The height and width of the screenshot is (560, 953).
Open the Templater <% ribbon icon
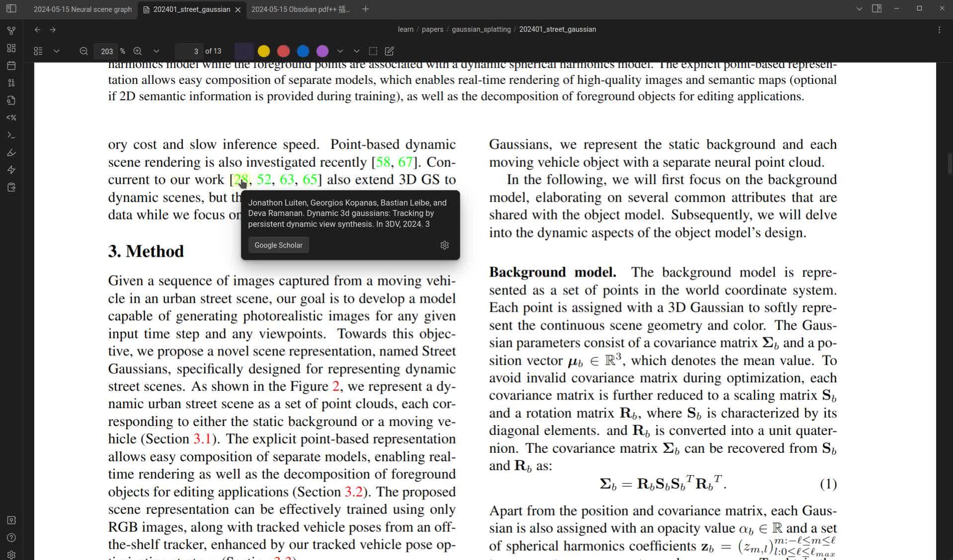click(x=11, y=118)
